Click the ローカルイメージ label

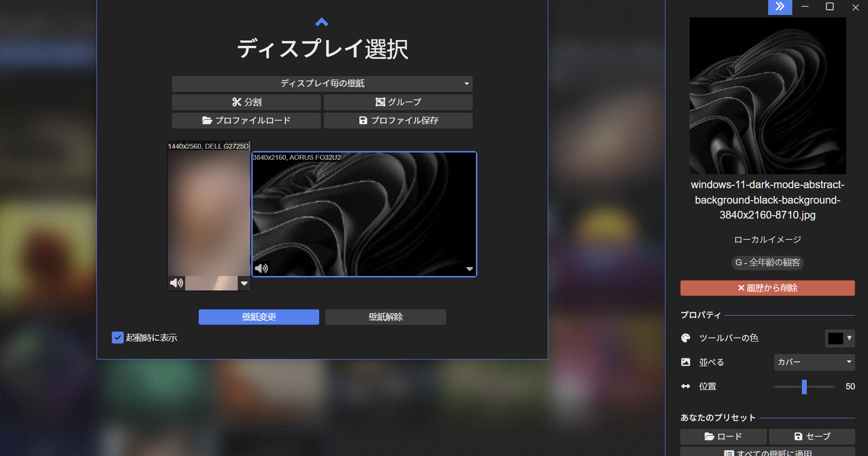pyautogui.click(x=768, y=240)
